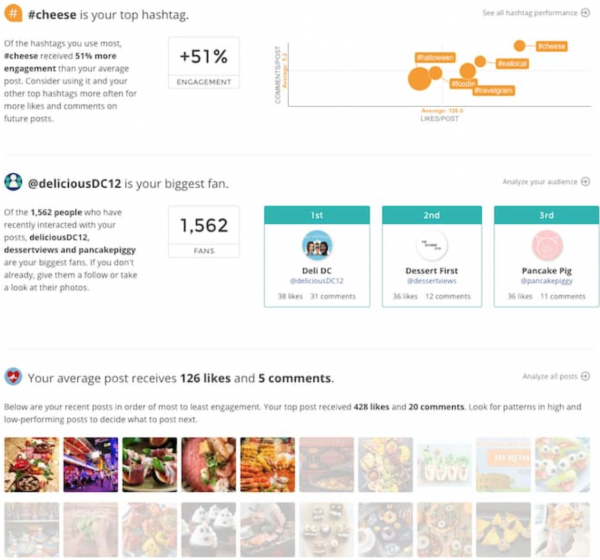This screenshot has height=560, width=600.
Task: Click the circled arrow beside See all hashtag performance
Action: (x=585, y=13)
